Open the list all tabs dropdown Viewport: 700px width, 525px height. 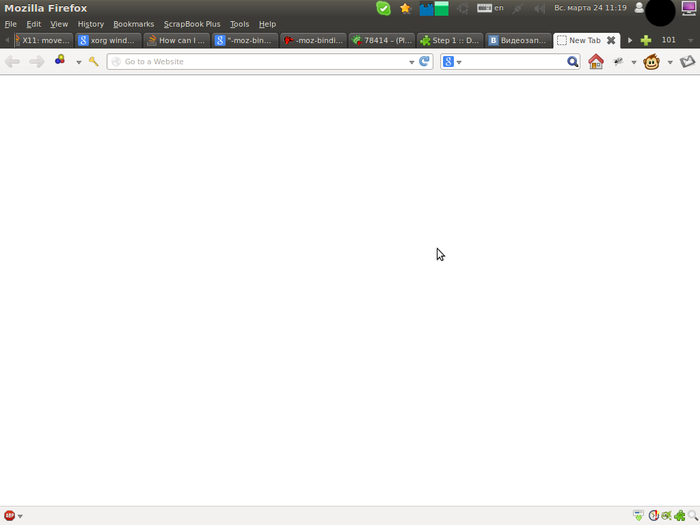pos(690,41)
